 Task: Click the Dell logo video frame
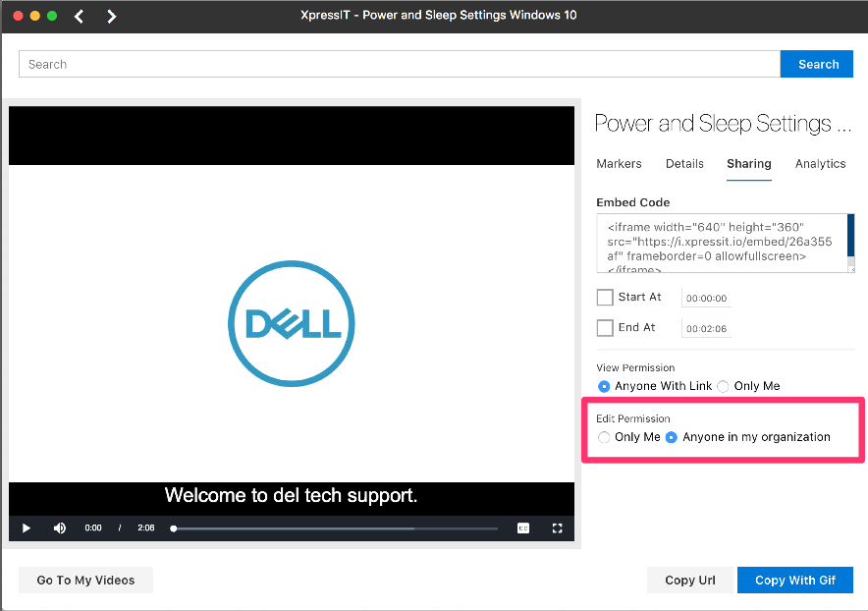pos(292,323)
